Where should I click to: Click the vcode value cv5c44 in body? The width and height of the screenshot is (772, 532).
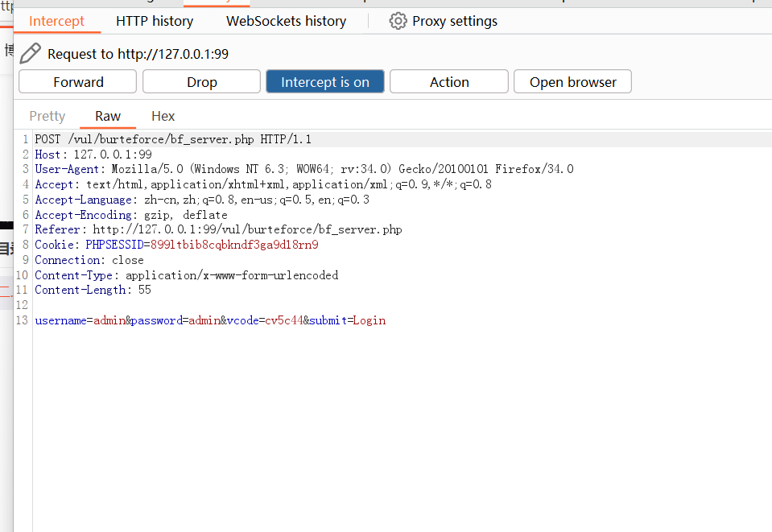(x=284, y=321)
